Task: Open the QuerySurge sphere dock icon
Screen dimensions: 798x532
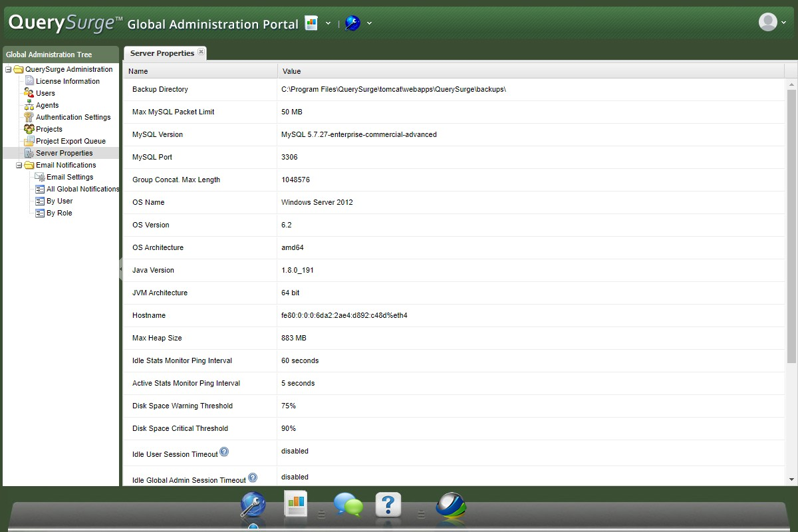Action: pyautogui.click(x=451, y=505)
